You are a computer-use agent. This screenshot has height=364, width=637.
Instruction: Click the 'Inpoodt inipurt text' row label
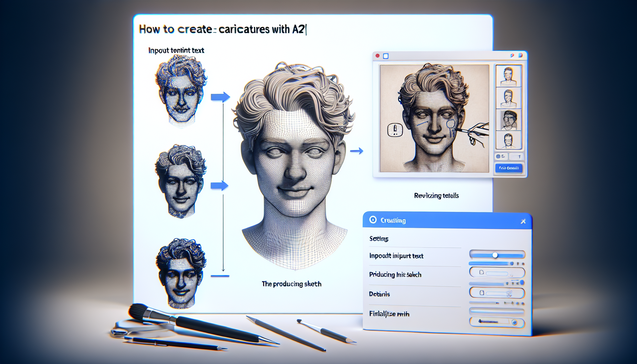[396, 256]
